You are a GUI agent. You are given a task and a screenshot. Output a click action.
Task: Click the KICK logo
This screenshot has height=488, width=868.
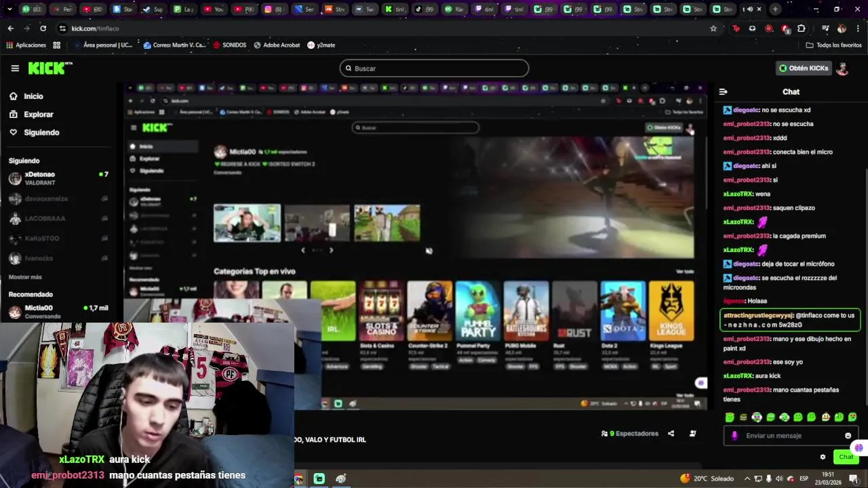[50, 68]
